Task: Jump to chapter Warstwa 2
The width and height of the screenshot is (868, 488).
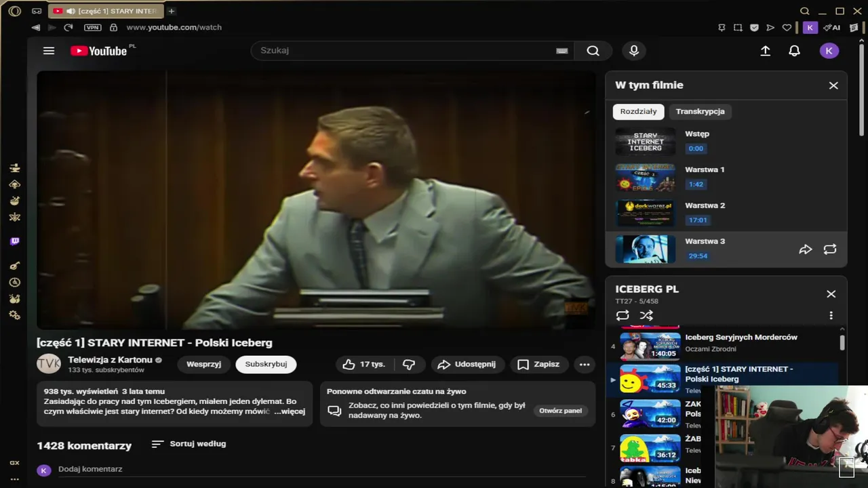Action: 727,213
